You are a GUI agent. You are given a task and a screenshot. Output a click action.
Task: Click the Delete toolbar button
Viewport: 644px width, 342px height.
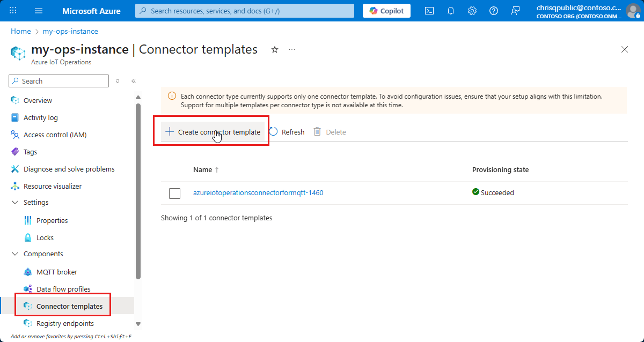(x=330, y=132)
